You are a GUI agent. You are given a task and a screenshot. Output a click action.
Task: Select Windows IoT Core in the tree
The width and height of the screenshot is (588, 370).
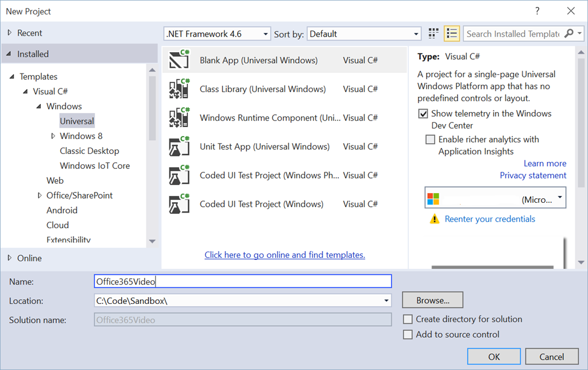95,165
